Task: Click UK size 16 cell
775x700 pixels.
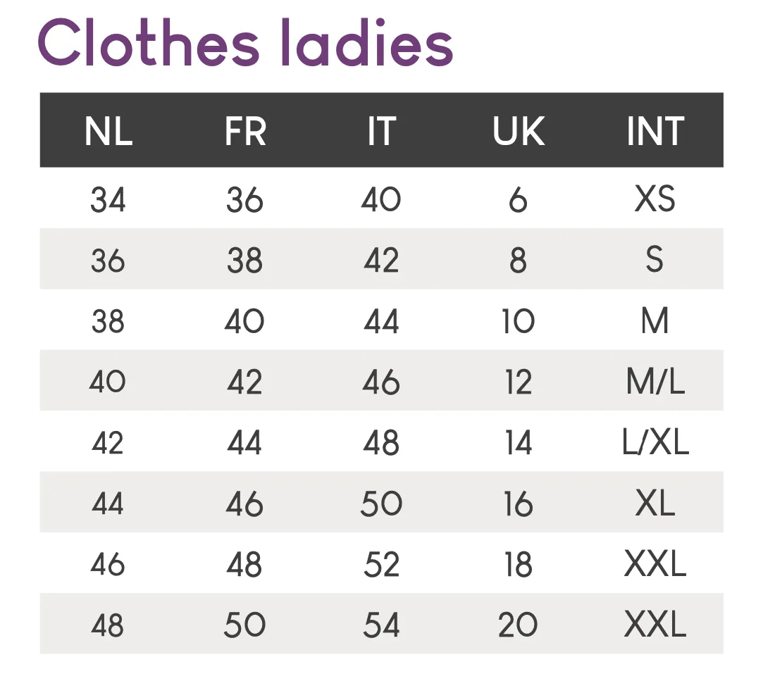Action: click(x=518, y=504)
